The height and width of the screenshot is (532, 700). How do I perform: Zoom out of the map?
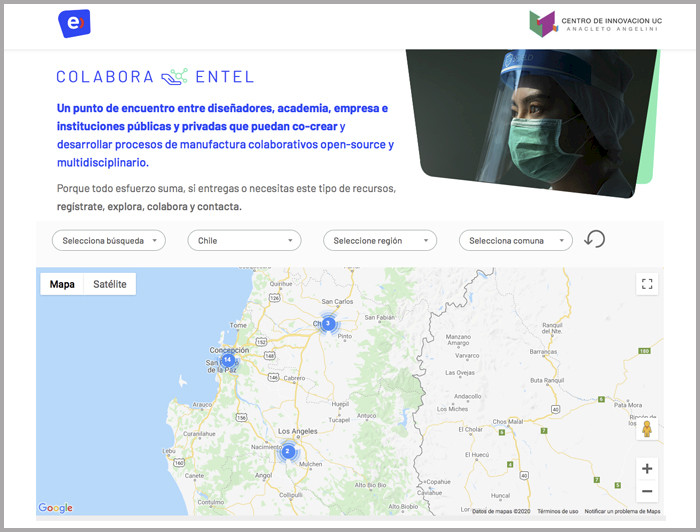click(x=647, y=491)
